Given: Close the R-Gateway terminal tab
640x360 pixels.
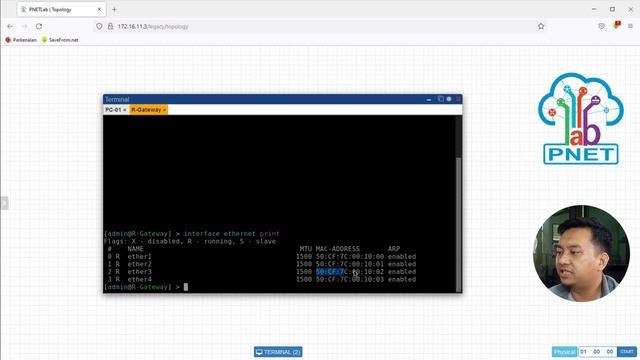Looking at the screenshot, I should tap(164, 110).
